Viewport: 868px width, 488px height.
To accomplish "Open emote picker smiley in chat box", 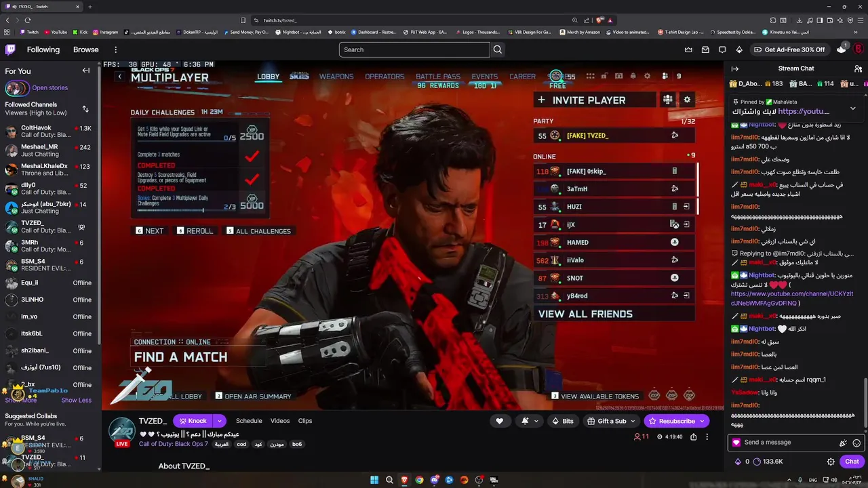I will 856,443.
